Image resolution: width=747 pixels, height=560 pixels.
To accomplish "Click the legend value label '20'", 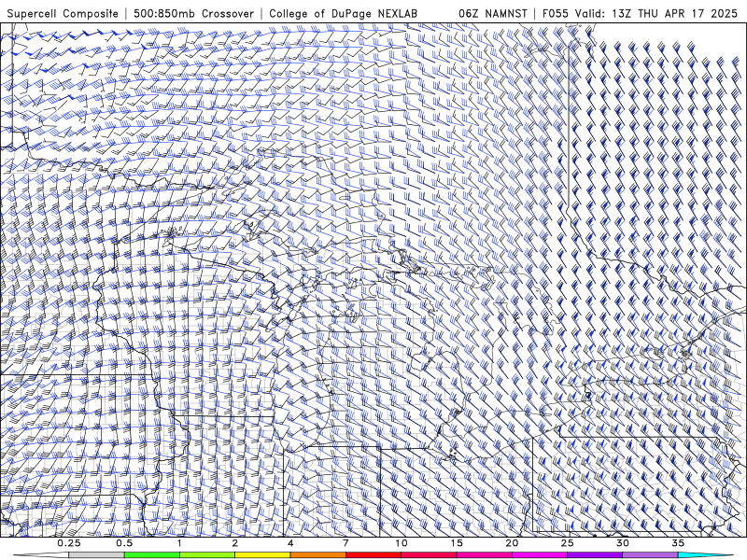I will point(512,543).
